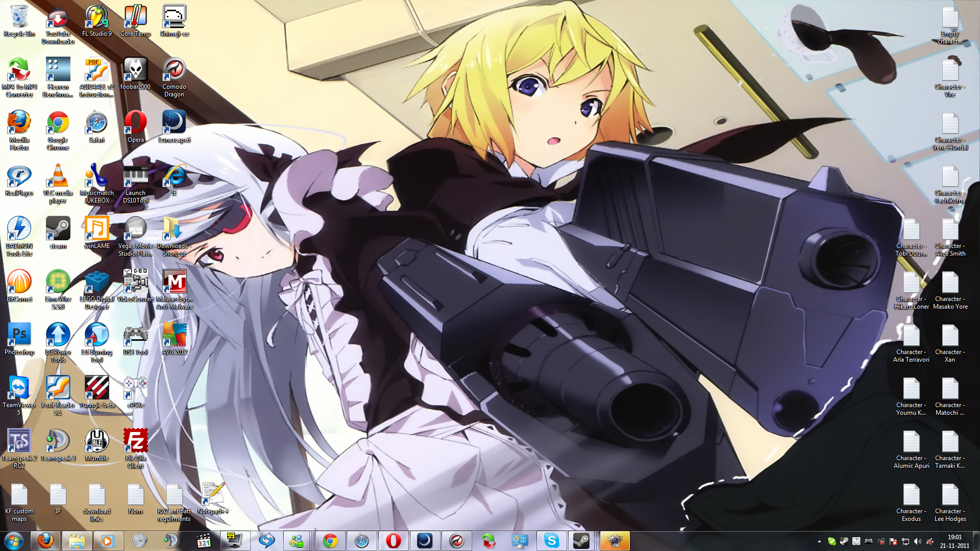
Task: Select the Teamspeak 3 icon
Action: pyautogui.click(x=58, y=445)
